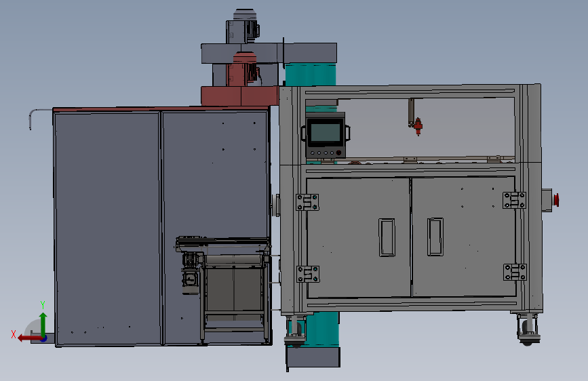Image resolution: width=588 pixels, height=381 pixels.
Task: Select the red emergency stop button on right side
Action: tap(556, 200)
